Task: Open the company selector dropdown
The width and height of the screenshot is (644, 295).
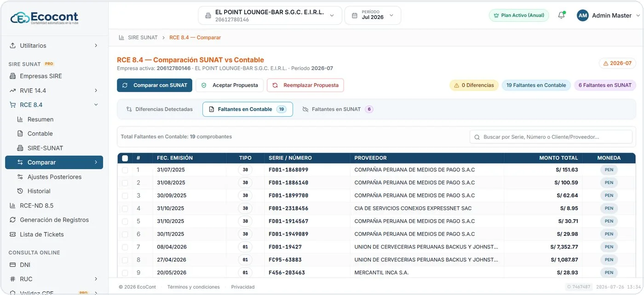Action: tap(270, 16)
